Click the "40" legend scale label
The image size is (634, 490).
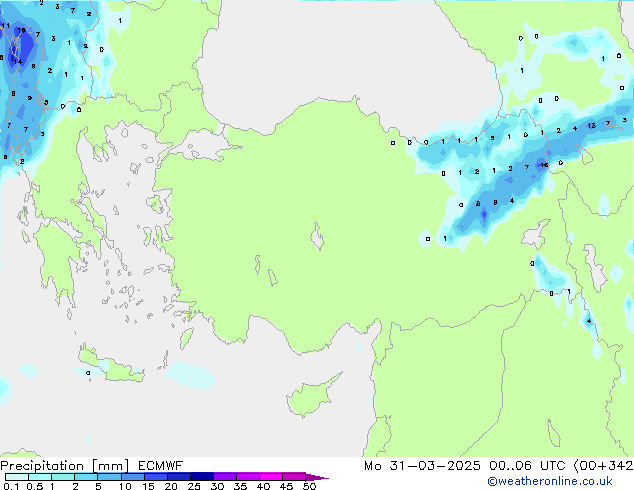[x=263, y=486]
